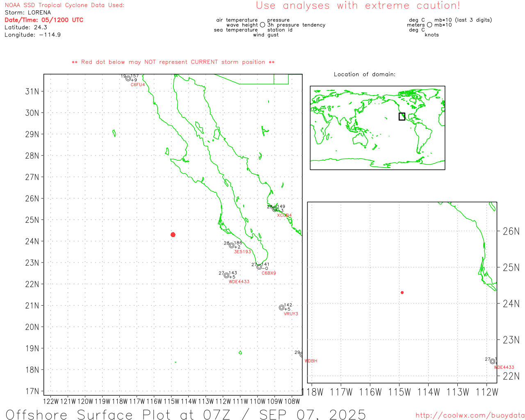Click the red XCUB4 station ID label
Screen dimensions: 525x420
(284, 215)
